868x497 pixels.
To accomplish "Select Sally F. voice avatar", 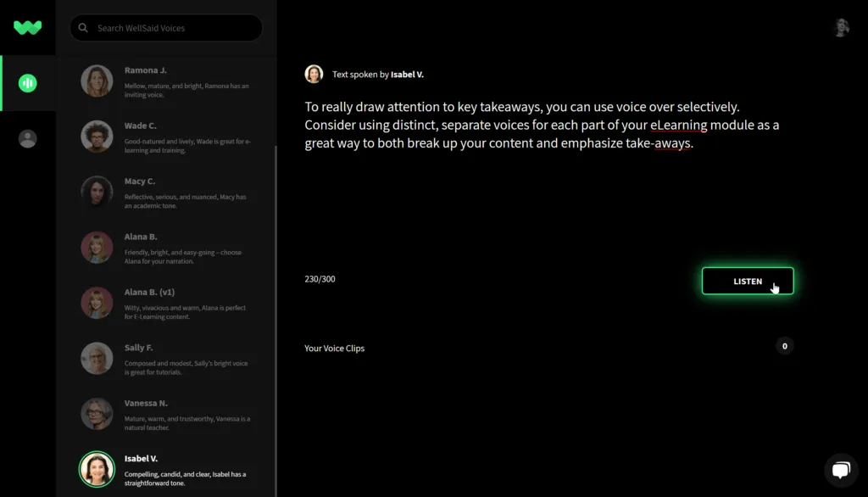I will point(97,358).
